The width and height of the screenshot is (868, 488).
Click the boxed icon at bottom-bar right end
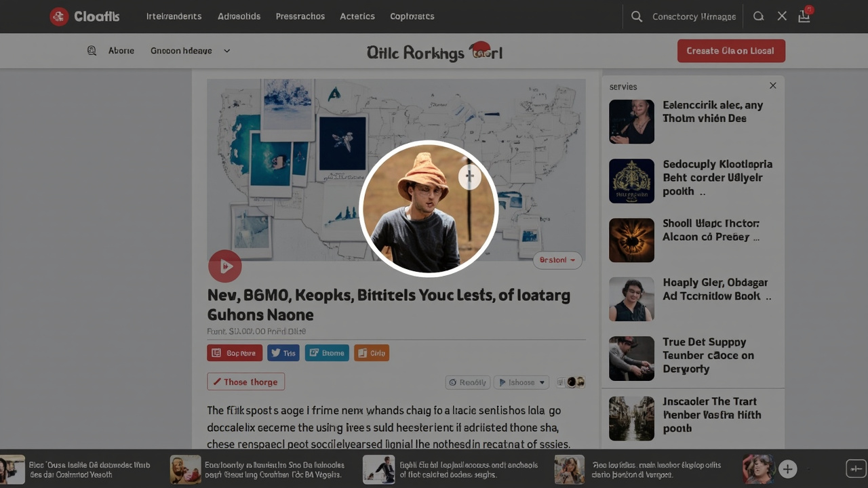point(856,468)
